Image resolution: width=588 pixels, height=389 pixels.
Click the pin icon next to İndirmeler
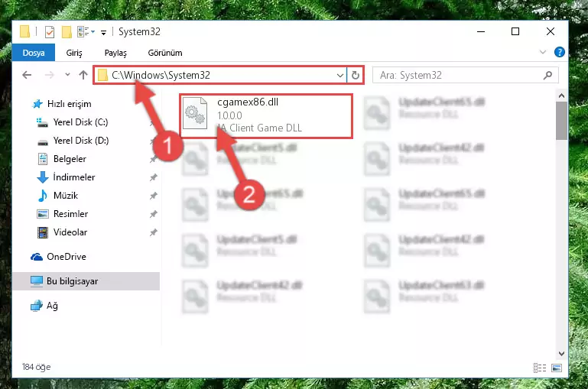coord(154,177)
